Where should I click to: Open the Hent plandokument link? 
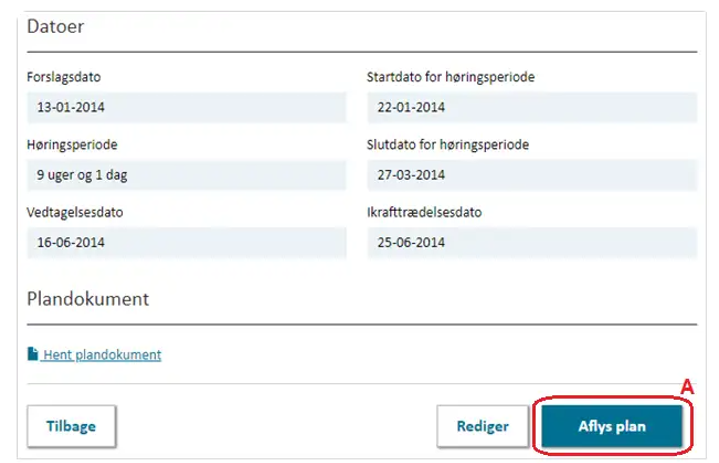pos(102,355)
